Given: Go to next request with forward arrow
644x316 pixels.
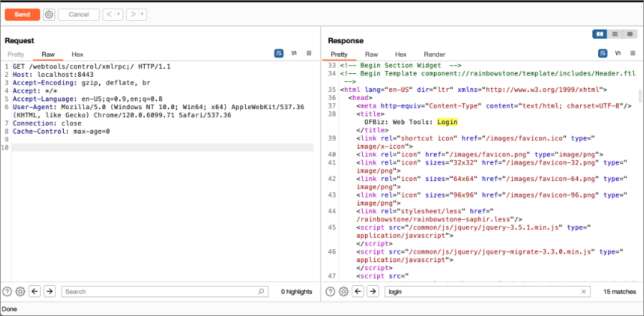Looking at the screenshot, I should click(133, 14).
